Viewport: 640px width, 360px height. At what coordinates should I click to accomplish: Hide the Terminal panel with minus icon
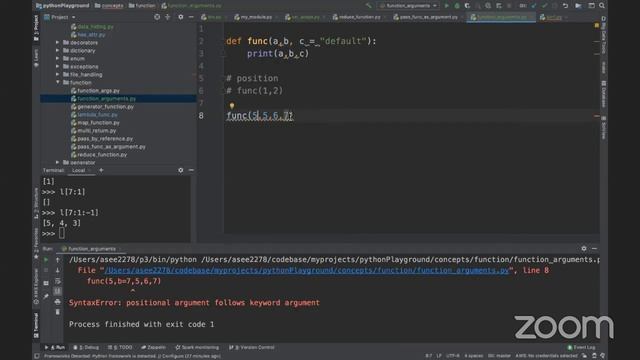(x=191, y=170)
